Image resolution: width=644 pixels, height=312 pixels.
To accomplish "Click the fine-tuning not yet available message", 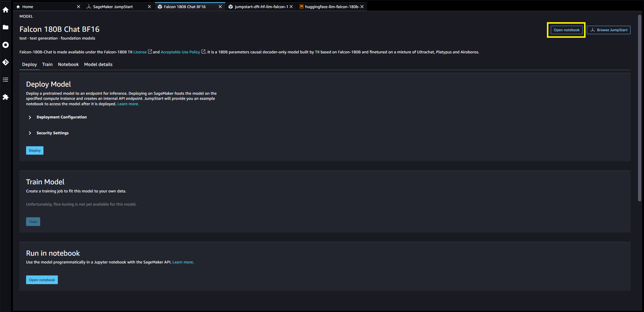I will 81,204.
